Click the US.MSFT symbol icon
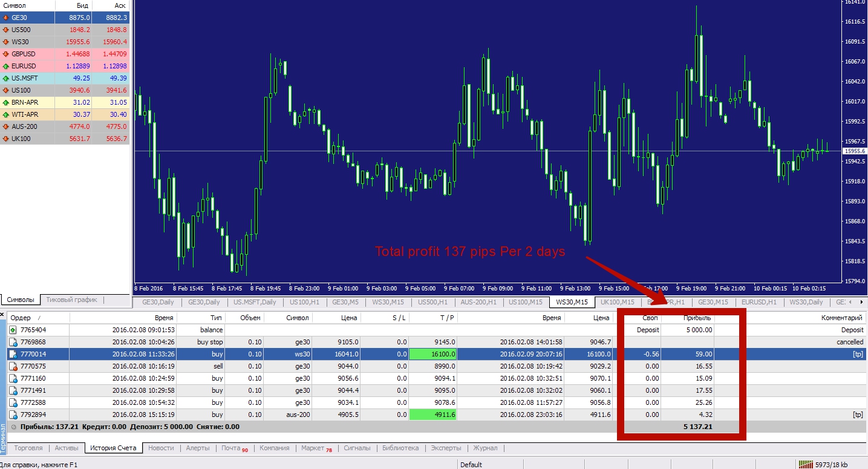The width and height of the screenshot is (868, 469). click(6, 78)
